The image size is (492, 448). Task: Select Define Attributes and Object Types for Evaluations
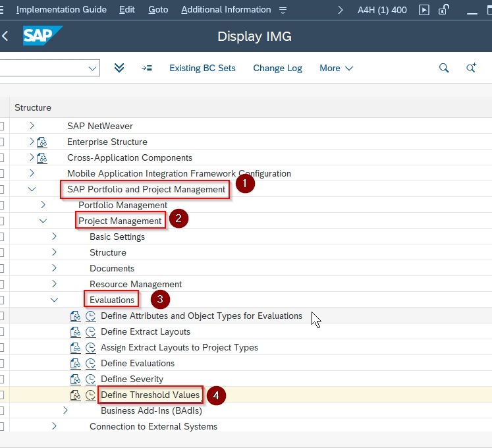[x=202, y=316]
